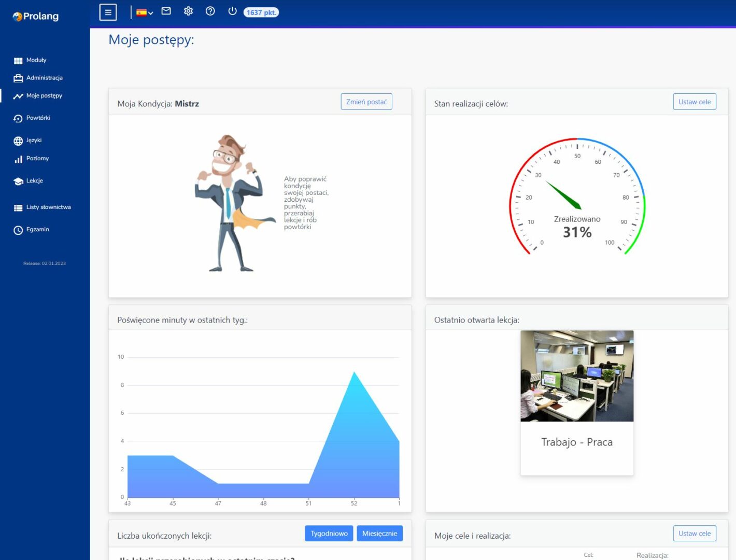Image resolution: width=736 pixels, height=560 pixels.
Task: Go to Administracja in the sidebar
Action: (44, 78)
